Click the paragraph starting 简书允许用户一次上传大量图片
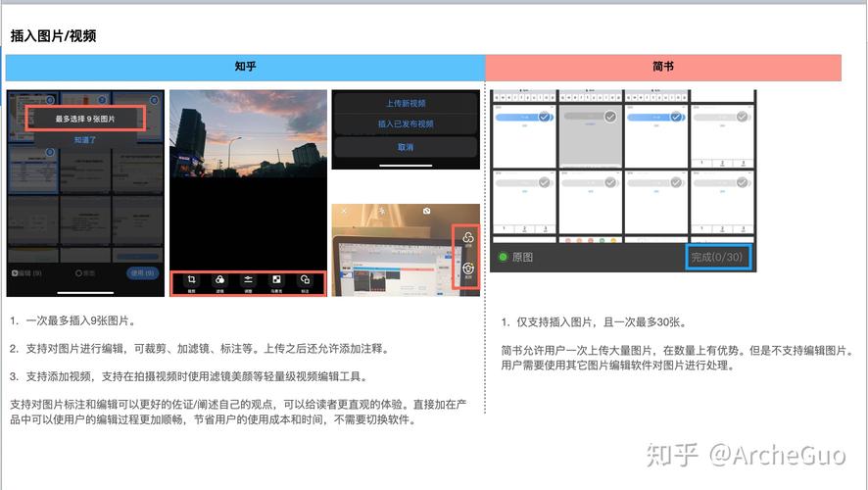Image resolution: width=868 pixels, height=490 pixels. [x=677, y=358]
